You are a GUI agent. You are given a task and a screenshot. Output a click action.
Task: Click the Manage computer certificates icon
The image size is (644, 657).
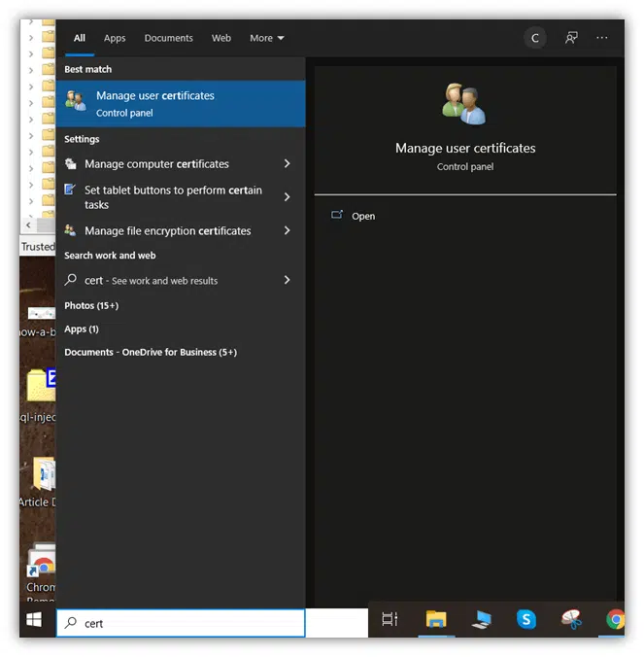click(70, 163)
